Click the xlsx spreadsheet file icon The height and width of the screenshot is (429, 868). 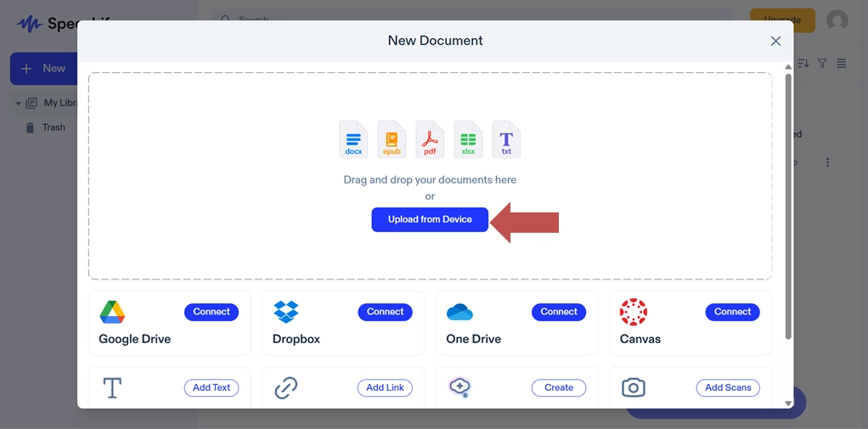(468, 139)
